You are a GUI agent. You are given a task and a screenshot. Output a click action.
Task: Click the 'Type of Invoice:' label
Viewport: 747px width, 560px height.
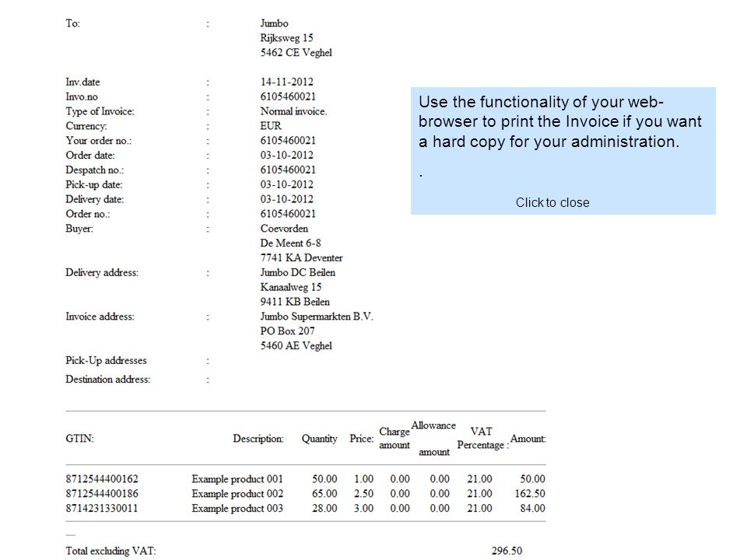[x=100, y=111]
